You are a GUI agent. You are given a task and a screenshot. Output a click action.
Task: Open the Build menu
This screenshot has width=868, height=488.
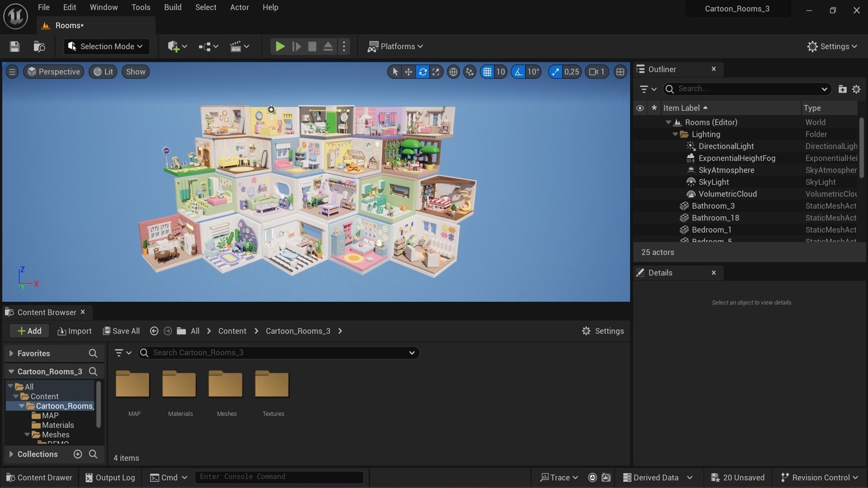[172, 7]
